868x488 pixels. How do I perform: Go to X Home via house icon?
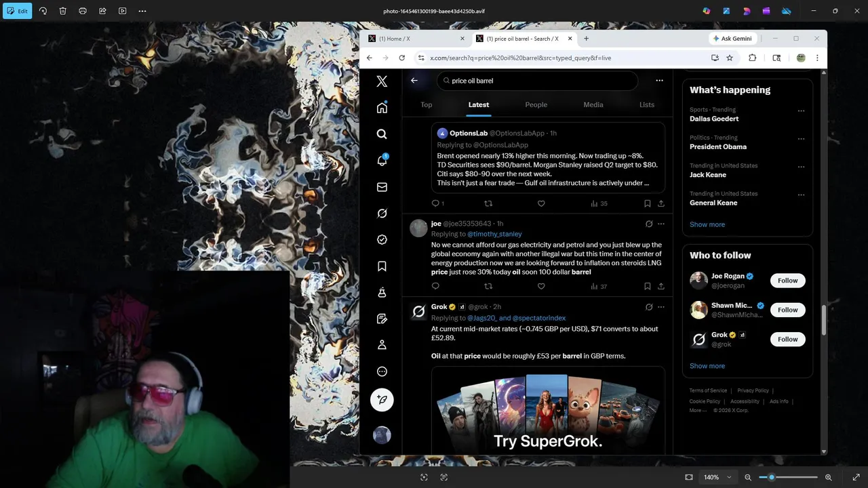(382, 108)
